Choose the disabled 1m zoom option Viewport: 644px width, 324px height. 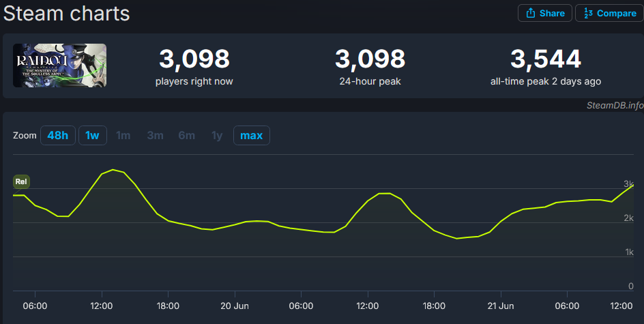pyautogui.click(x=123, y=136)
